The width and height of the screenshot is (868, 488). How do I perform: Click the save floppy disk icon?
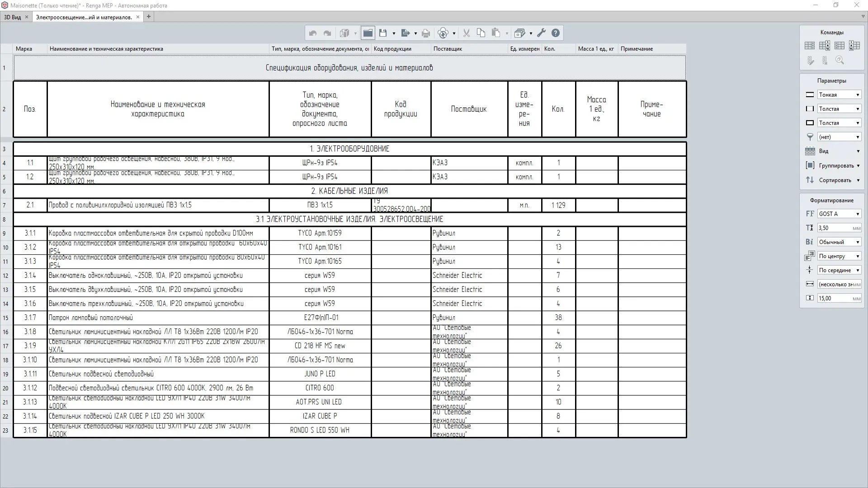pos(383,33)
